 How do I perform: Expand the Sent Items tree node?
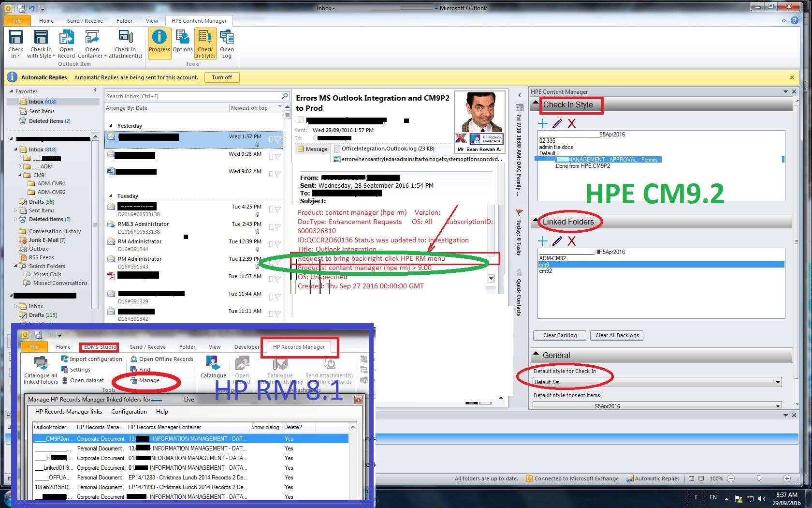15,210
